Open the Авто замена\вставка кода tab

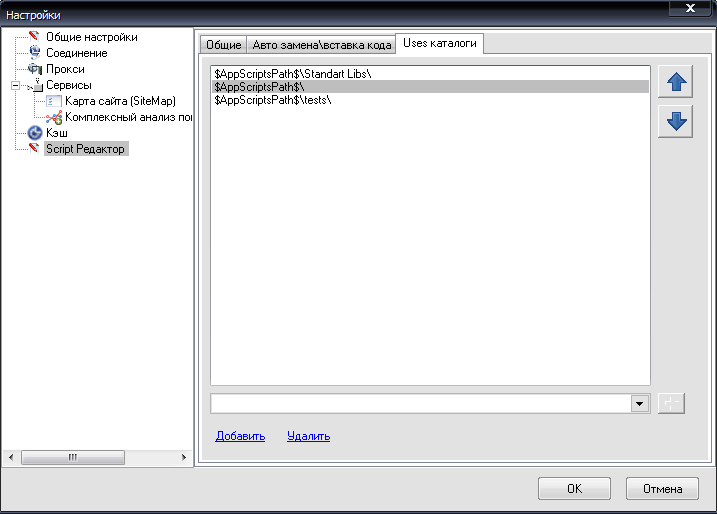[320, 45]
